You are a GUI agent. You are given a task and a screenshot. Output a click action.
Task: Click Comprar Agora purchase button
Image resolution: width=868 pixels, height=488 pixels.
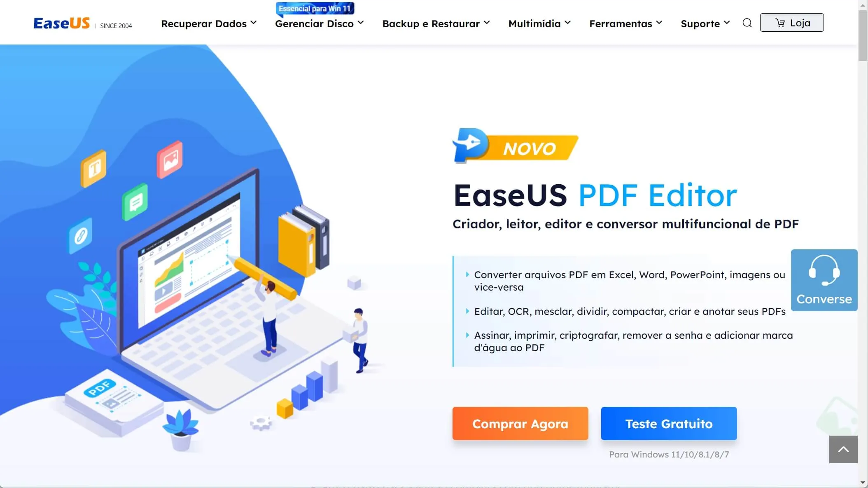pos(520,424)
